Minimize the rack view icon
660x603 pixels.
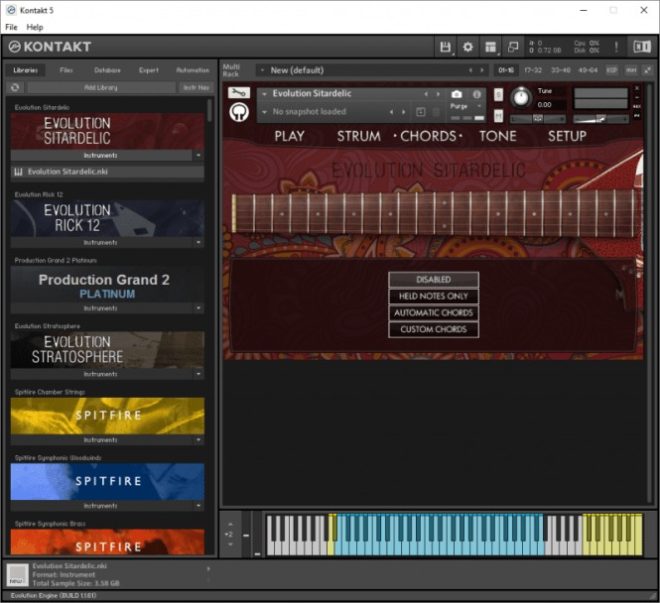click(x=648, y=70)
